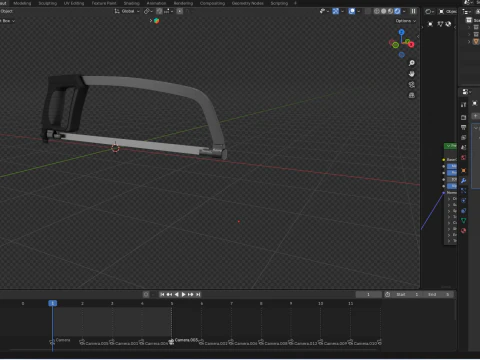Open properties editor type dropdown
This screenshot has height=360, width=480.
[x=466, y=92]
